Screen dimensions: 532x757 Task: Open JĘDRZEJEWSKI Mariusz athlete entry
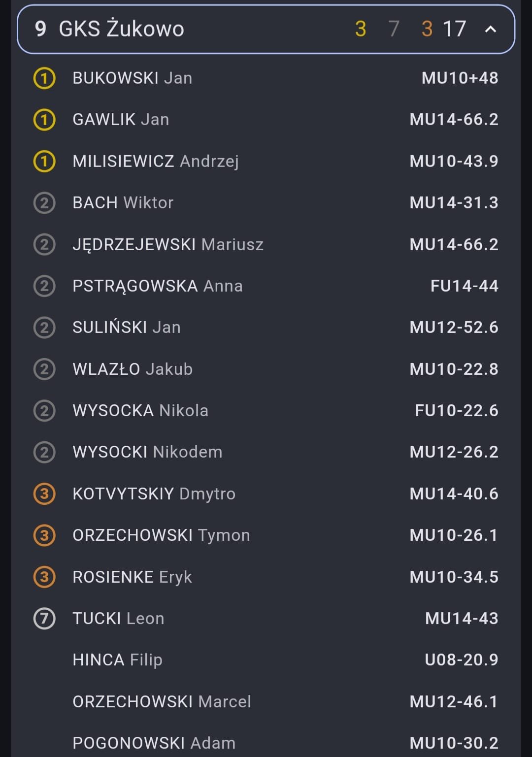coord(168,245)
